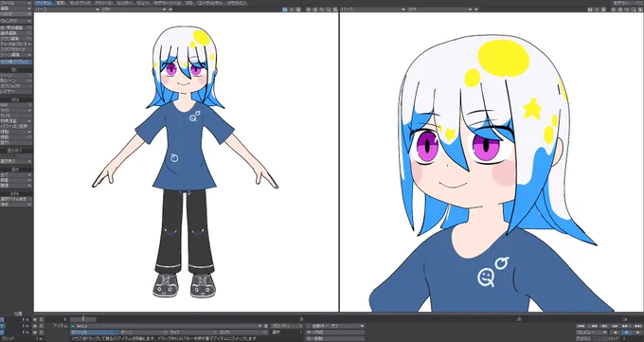Switch to the ユーティリティ tab

[x=210, y=3]
